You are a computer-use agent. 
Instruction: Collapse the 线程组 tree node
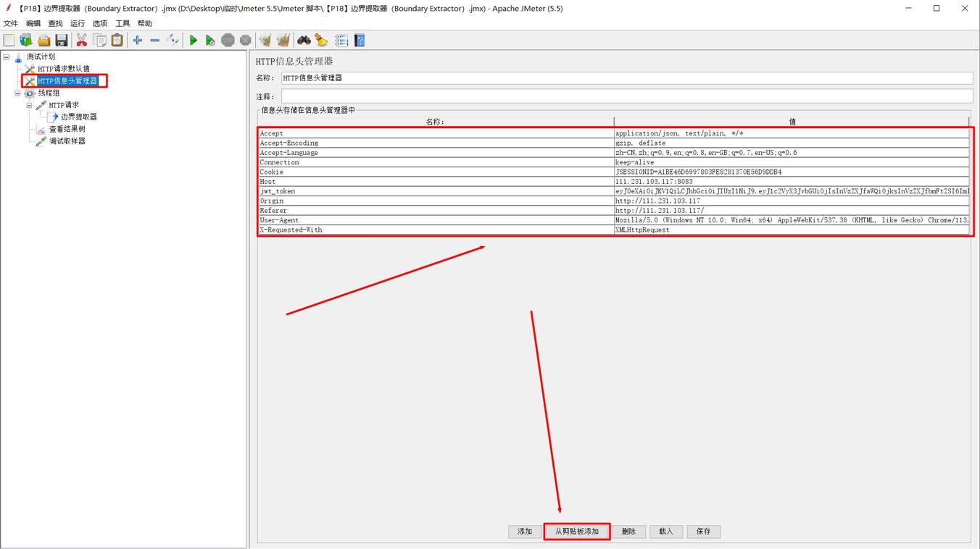click(x=18, y=93)
